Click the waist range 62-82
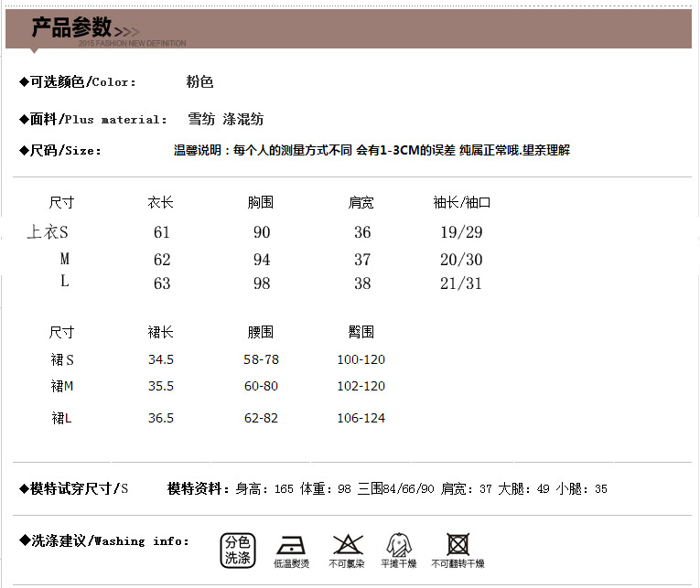 [x=261, y=418]
